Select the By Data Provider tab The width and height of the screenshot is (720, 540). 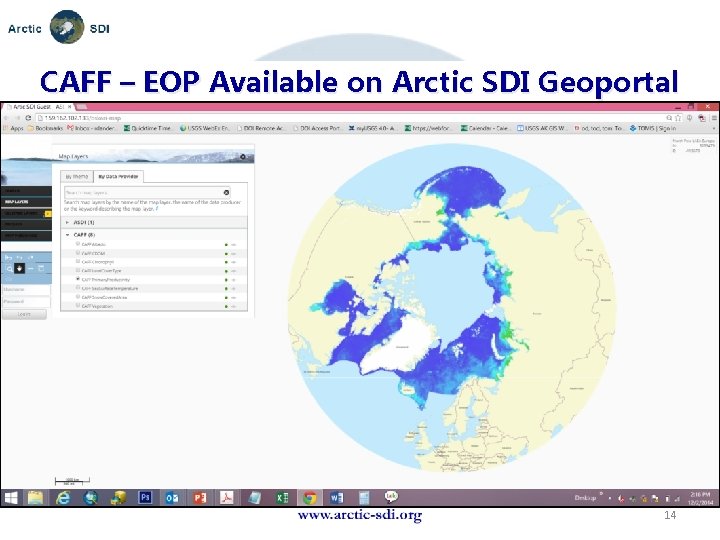[x=118, y=176]
